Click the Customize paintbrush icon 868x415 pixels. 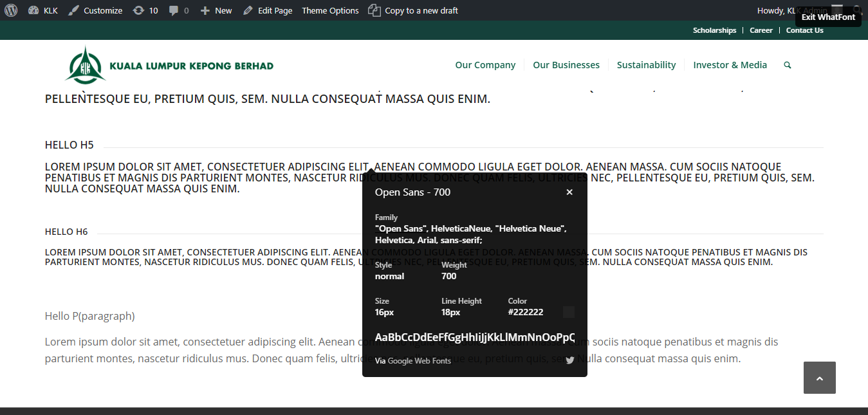click(73, 10)
